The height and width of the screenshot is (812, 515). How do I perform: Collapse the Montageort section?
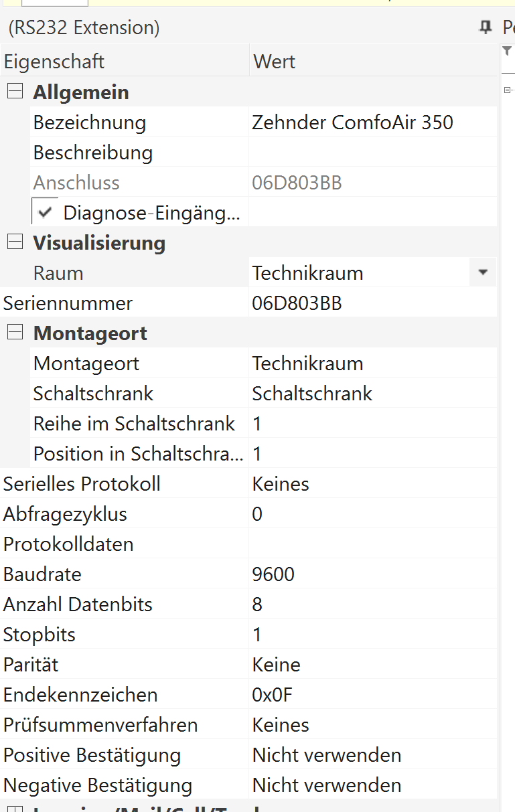point(15,333)
